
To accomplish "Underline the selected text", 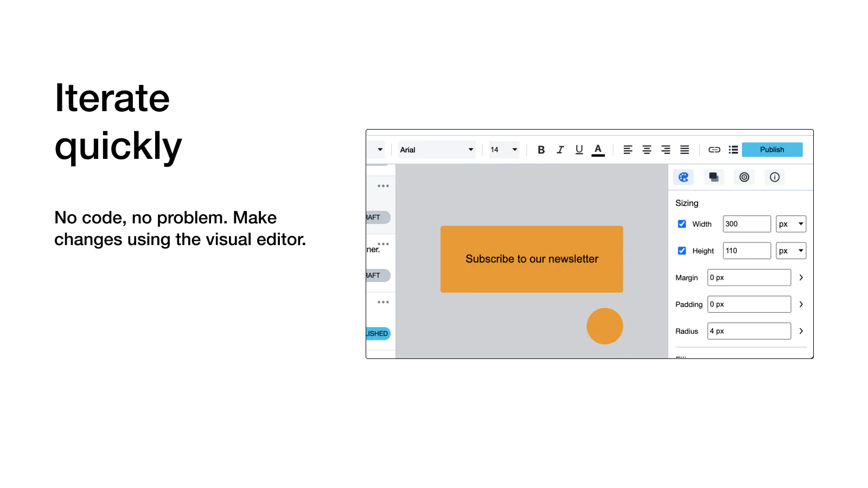I will click(579, 150).
